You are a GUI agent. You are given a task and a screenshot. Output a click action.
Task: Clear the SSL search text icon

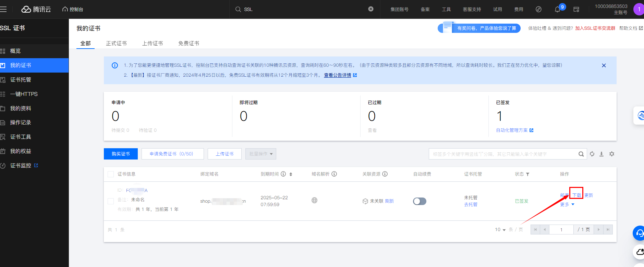(371, 9)
